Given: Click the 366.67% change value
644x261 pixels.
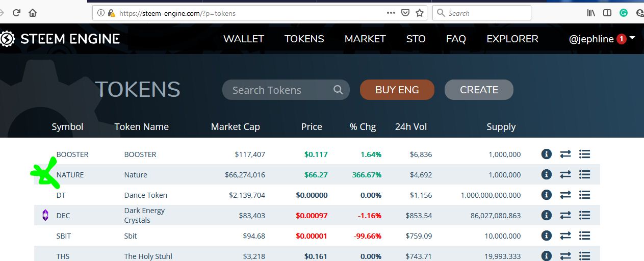Looking at the screenshot, I should coord(367,175).
